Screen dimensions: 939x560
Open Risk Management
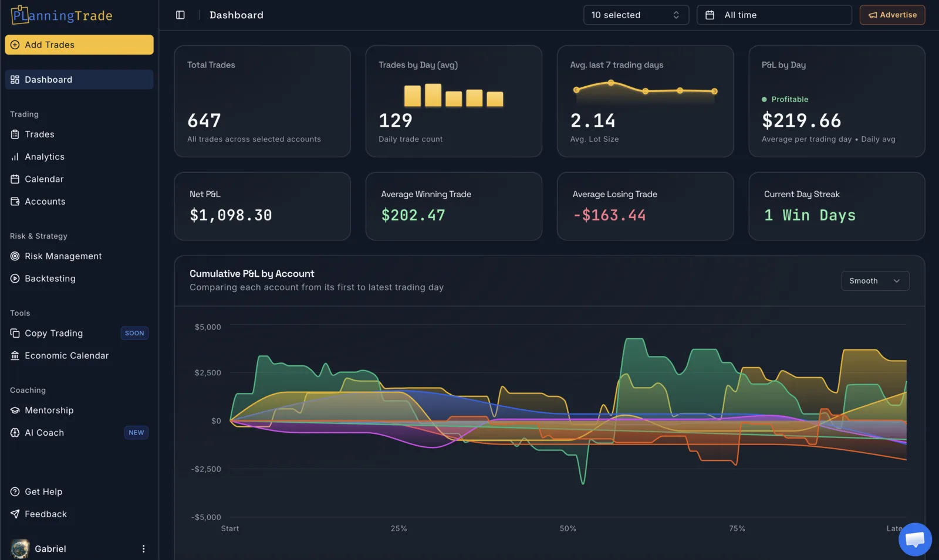pyautogui.click(x=79, y=256)
